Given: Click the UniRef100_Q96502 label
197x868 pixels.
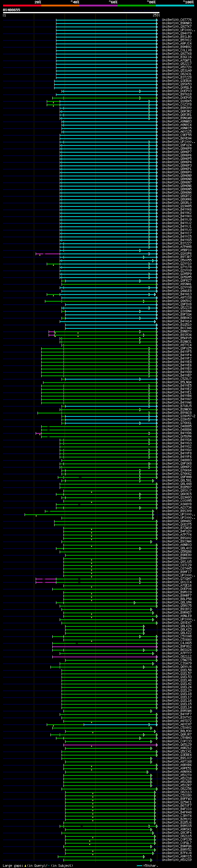Looking at the screenshot, I should click(x=177, y=301).
